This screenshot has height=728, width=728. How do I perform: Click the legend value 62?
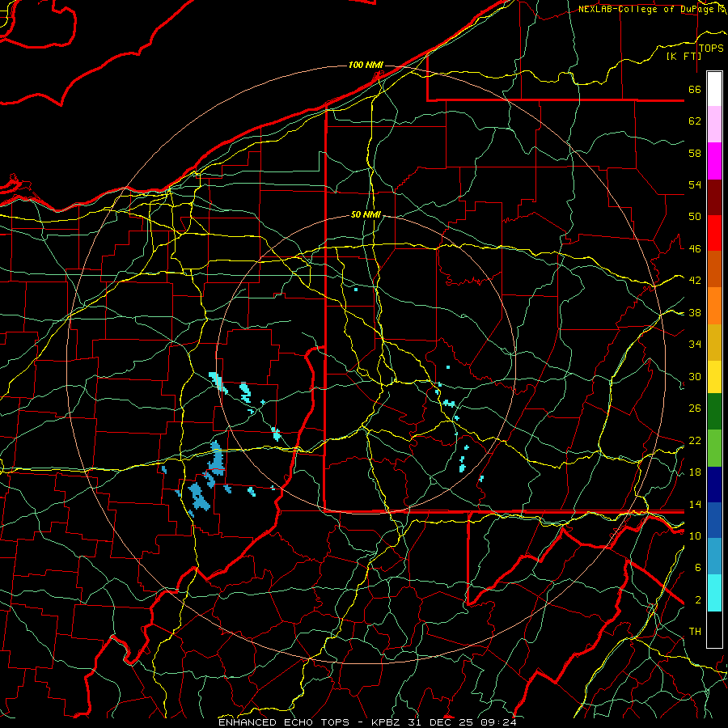point(695,121)
